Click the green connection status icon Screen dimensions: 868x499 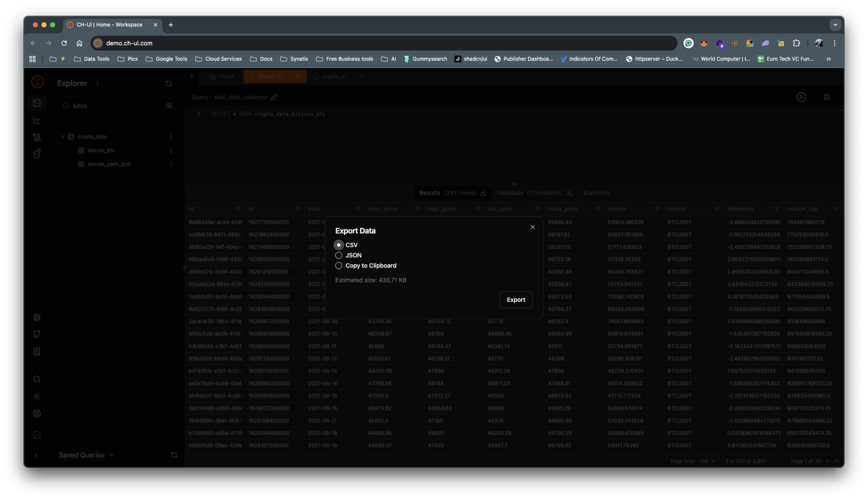pos(37,435)
